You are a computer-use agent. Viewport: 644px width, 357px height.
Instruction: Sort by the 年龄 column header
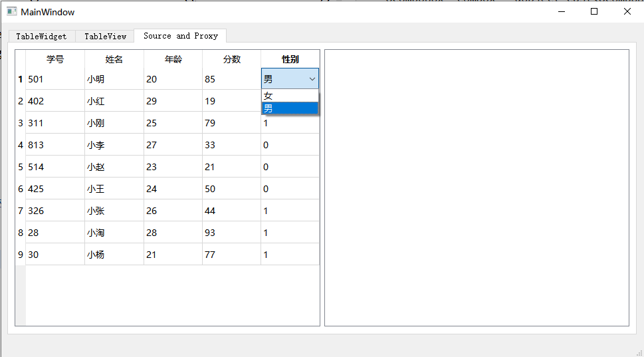coord(173,59)
